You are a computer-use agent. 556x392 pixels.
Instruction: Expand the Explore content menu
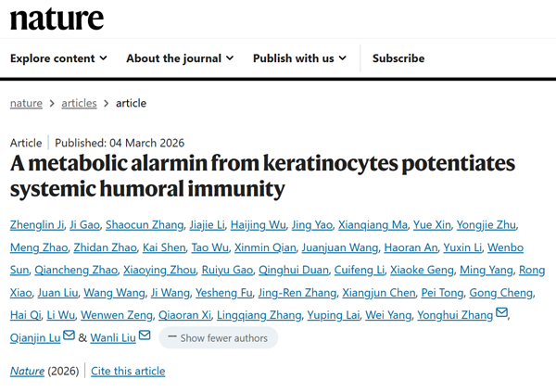(x=61, y=58)
